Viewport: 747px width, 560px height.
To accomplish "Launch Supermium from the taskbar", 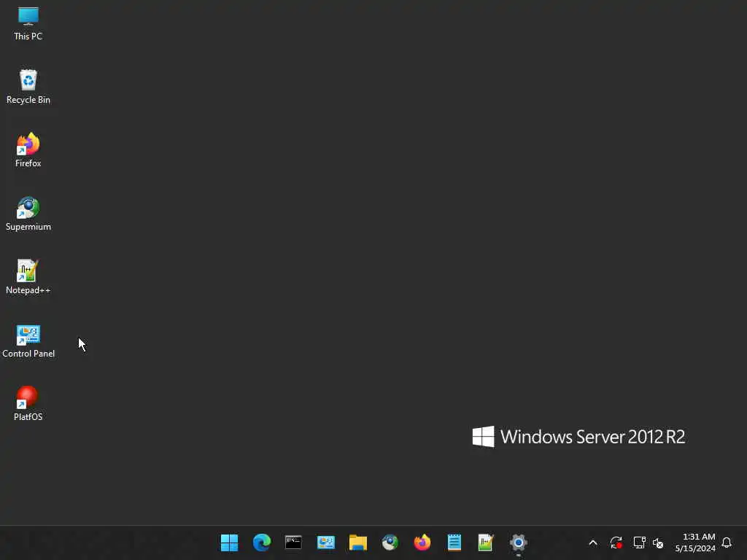I will 390,542.
